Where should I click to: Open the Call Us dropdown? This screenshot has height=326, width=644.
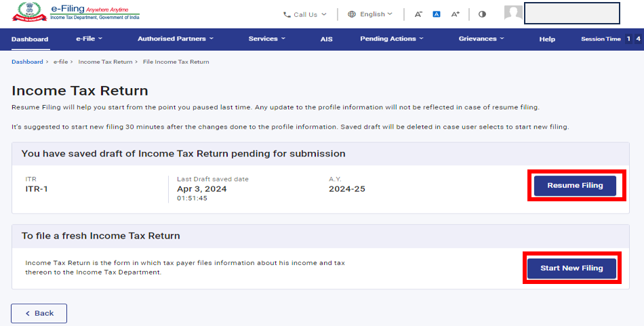(x=304, y=14)
